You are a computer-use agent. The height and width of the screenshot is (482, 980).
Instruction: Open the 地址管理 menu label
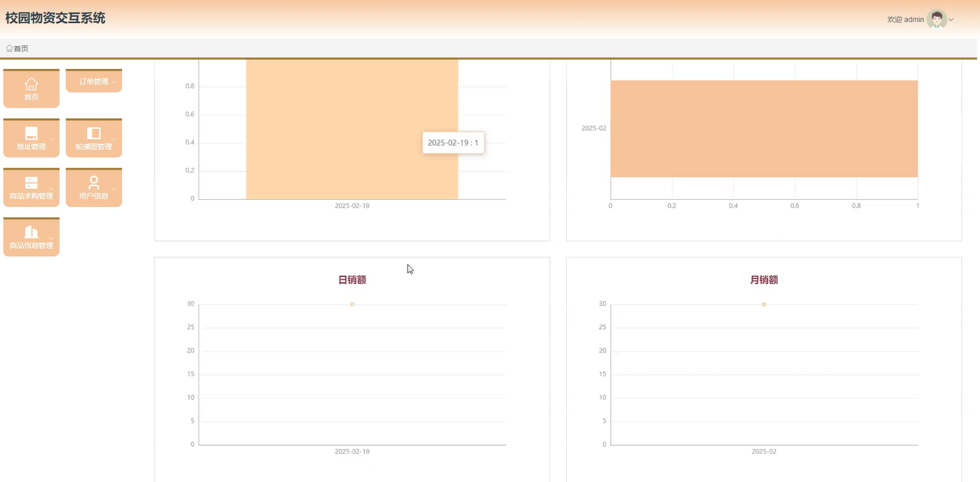tap(31, 147)
